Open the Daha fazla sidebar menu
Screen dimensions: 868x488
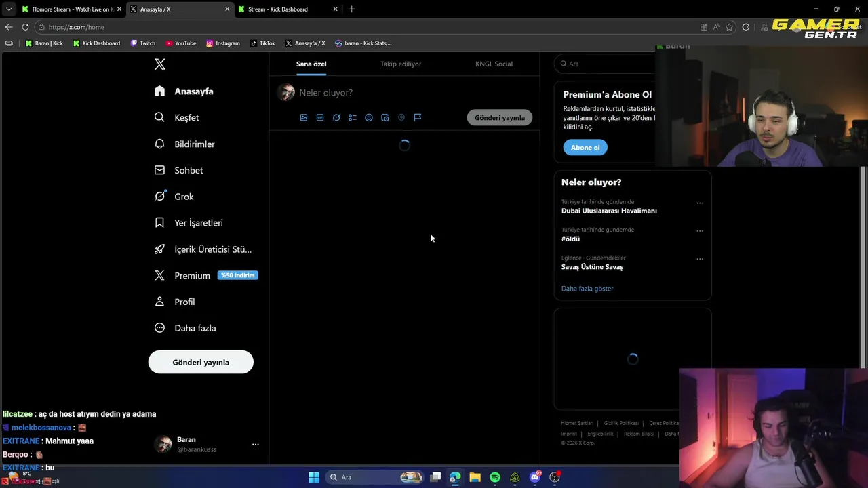pyautogui.click(x=185, y=328)
